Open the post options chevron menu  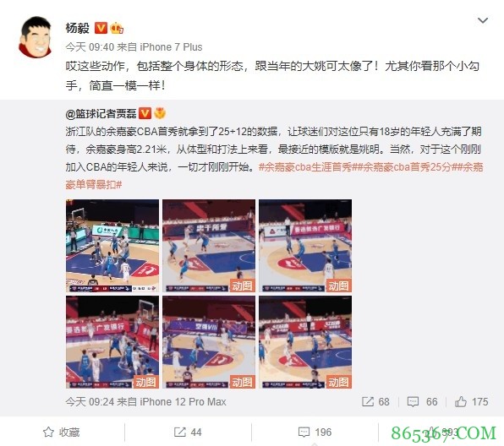click(483, 21)
